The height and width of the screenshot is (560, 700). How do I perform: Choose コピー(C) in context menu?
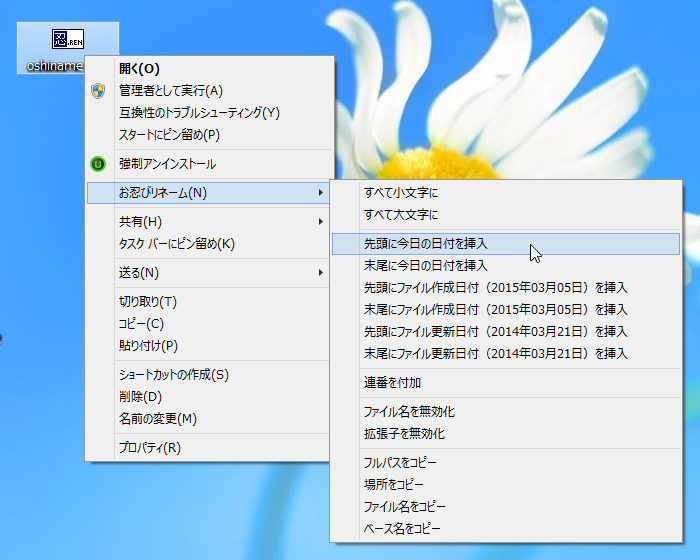pyautogui.click(x=209, y=324)
